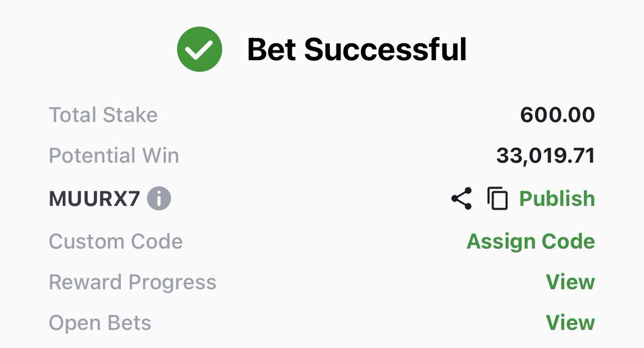This screenshot has height=348, width=644.
Task: Tap the share icon beside Publish
Action: coord(462,199)
